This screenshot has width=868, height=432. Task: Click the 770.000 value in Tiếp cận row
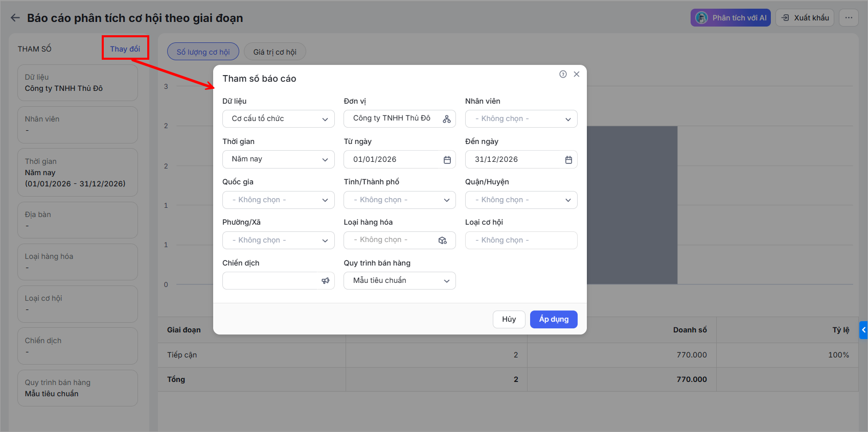coord(692,355)
